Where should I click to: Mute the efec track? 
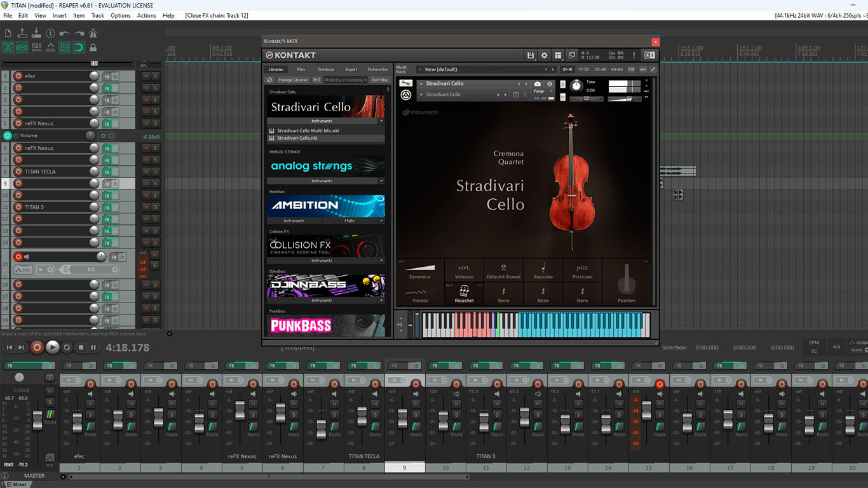(146, 76)
